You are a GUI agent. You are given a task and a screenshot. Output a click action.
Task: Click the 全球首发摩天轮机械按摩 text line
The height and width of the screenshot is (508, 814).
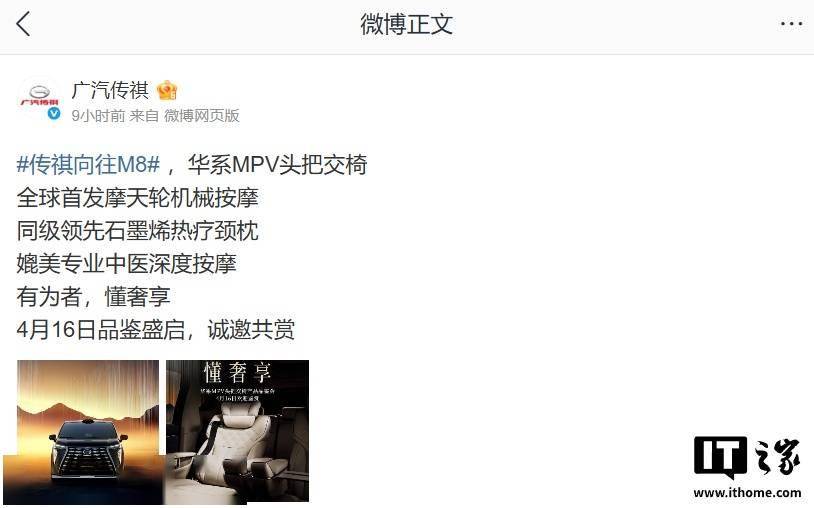coord(138,198)
